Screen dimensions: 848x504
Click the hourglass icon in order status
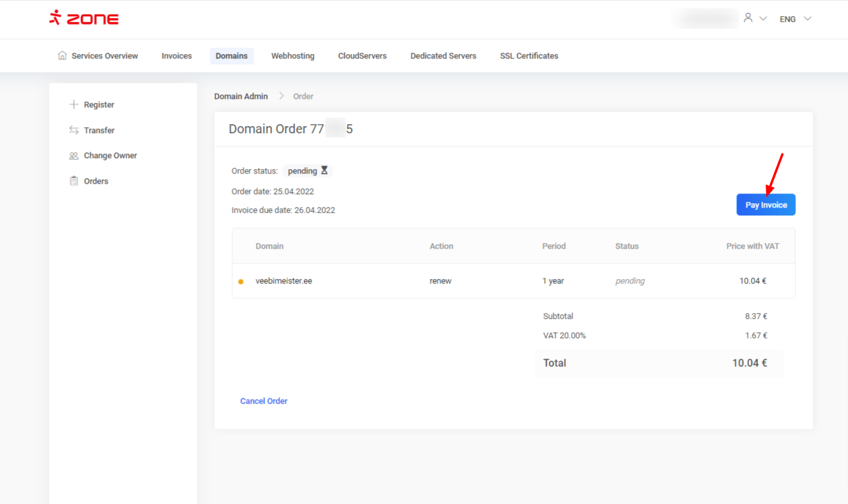(x=325, y=171)
